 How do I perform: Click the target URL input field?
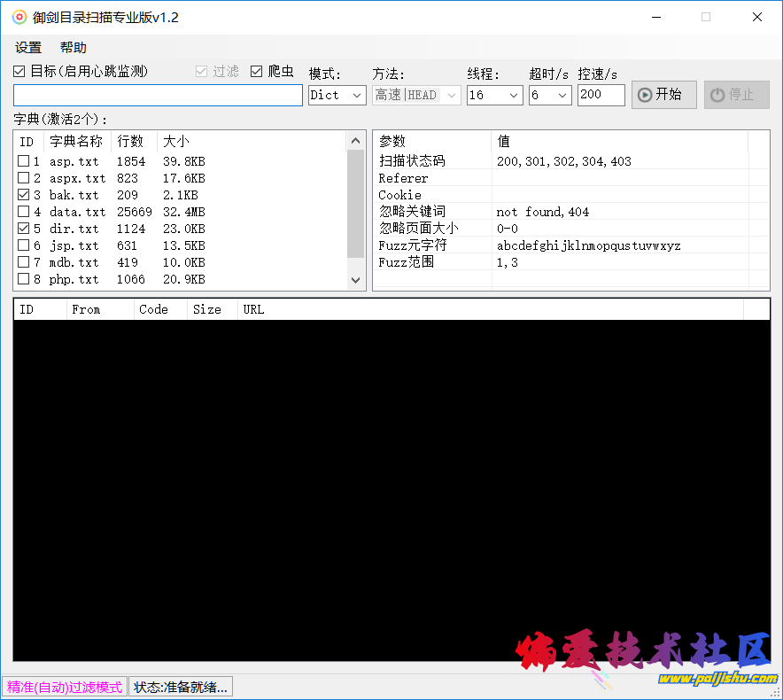tap(158, 95)
